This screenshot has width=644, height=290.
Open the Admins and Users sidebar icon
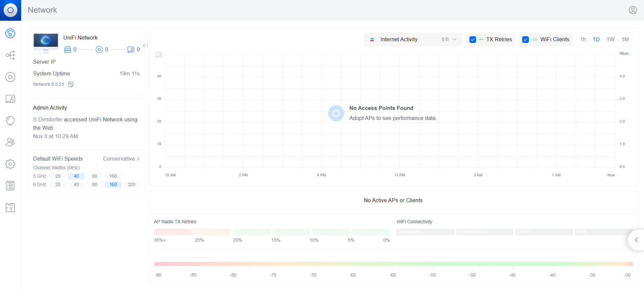pos(10,142)
